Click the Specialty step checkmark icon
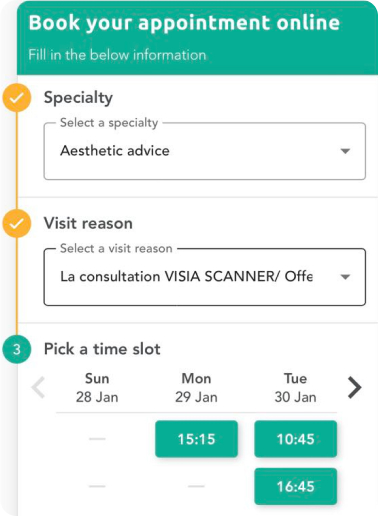Viewport: 378px width, 516px height. (x=17, y=98)
